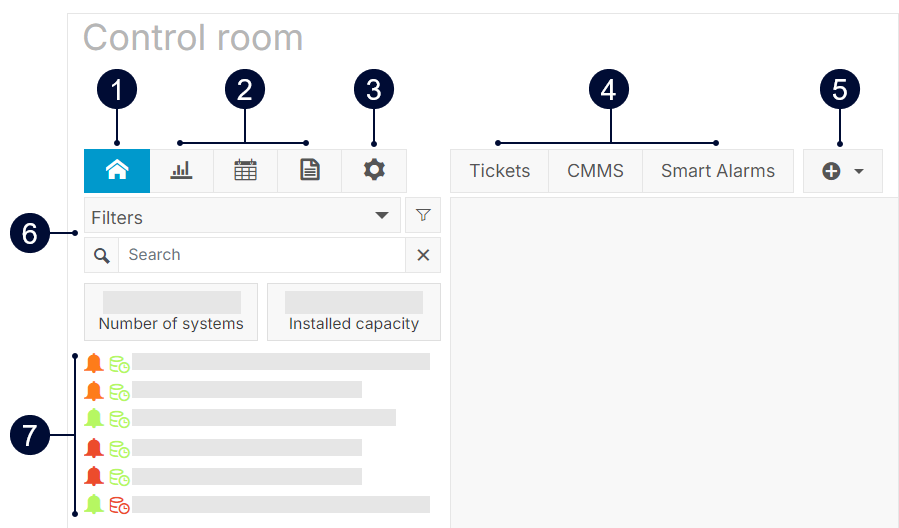The width and height of the screenshot is (899, 528).
Task: Select the first system in the list
Action: coord(280,362)
